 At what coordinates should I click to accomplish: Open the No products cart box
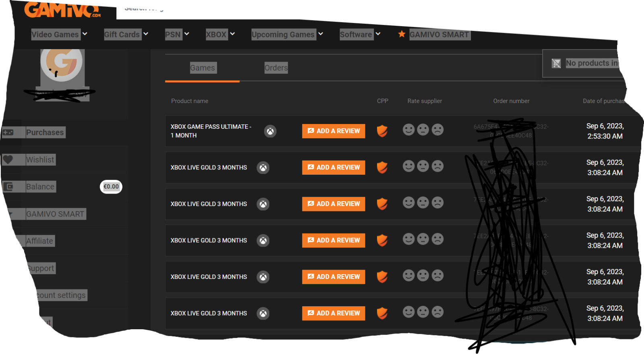(x=582, y=63)
